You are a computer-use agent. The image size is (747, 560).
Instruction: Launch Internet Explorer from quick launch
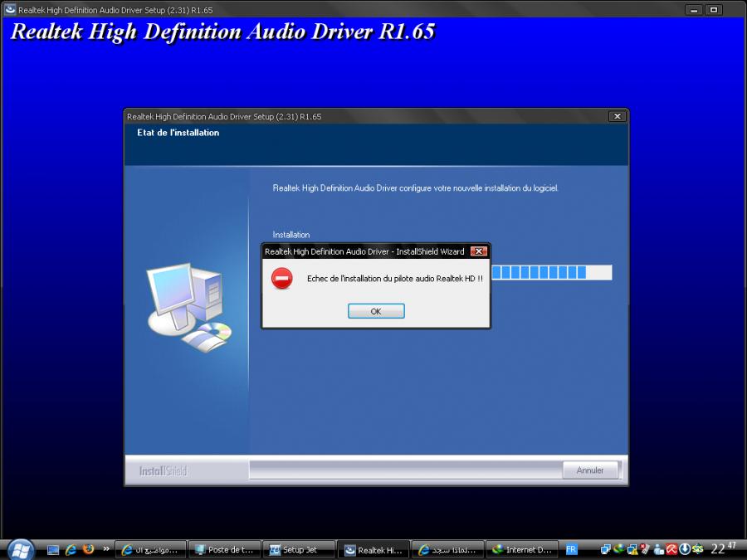(71, 549)
